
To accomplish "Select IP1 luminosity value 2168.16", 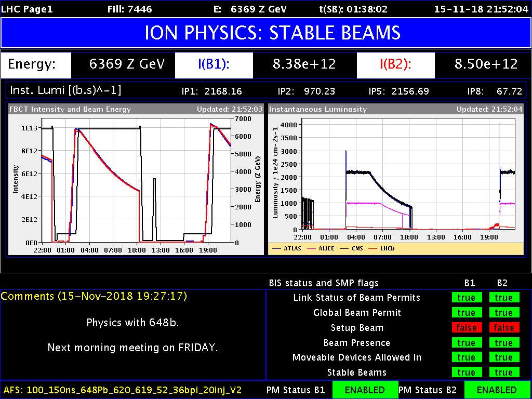I will (222, 91).
